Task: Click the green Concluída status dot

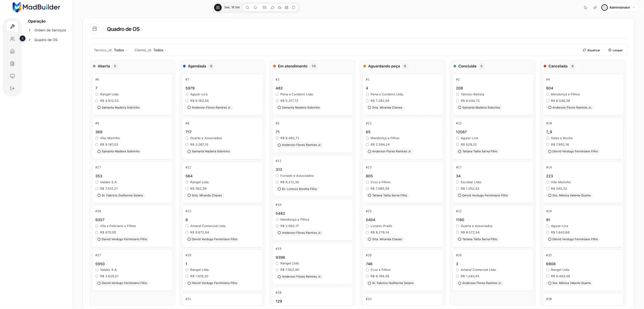Action: click(x=455, y=66)
